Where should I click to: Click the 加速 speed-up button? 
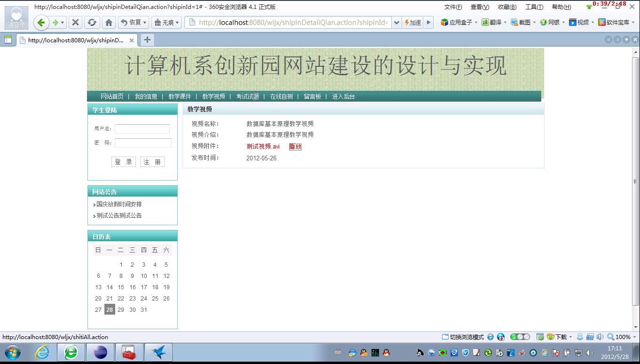(413, 22)
